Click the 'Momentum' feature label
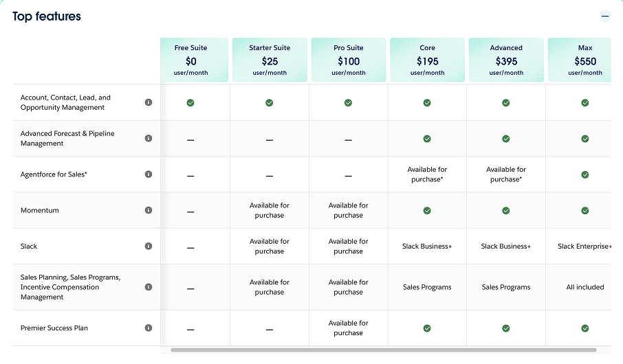Screen dimensions: 623x364 (40, 210)
